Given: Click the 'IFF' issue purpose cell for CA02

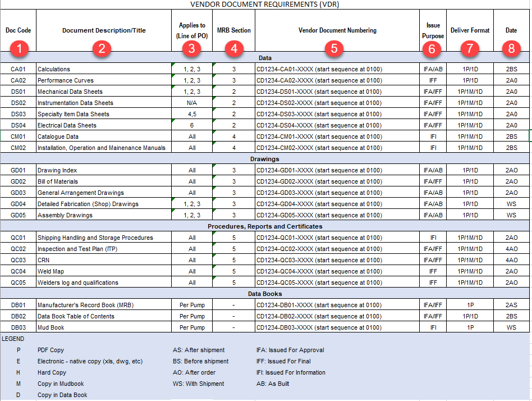Looking at the screenshot, I should pos(433,80).
